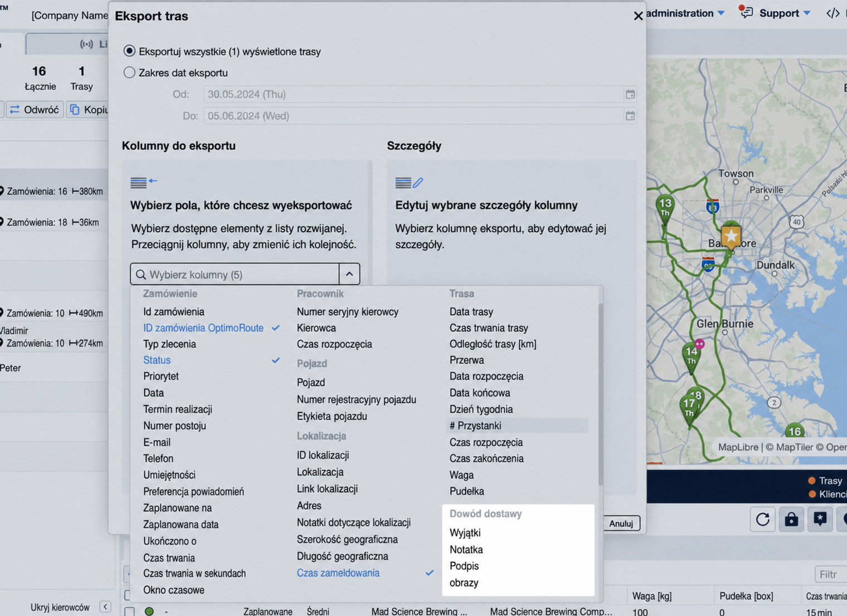Click the map refresh icon
847x616 pixels.
coord(762,520)
